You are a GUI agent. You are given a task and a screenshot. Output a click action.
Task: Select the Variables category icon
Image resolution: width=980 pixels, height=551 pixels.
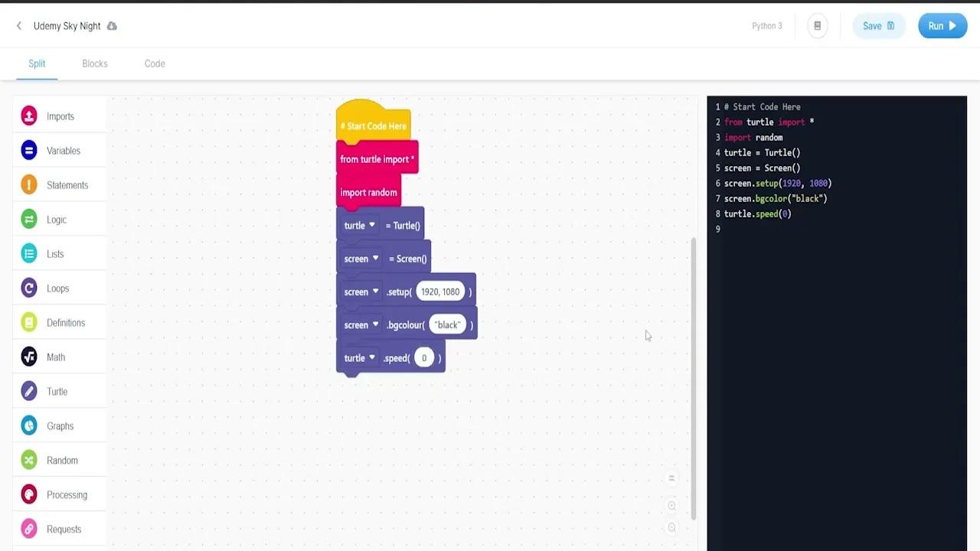coord(29,151)
